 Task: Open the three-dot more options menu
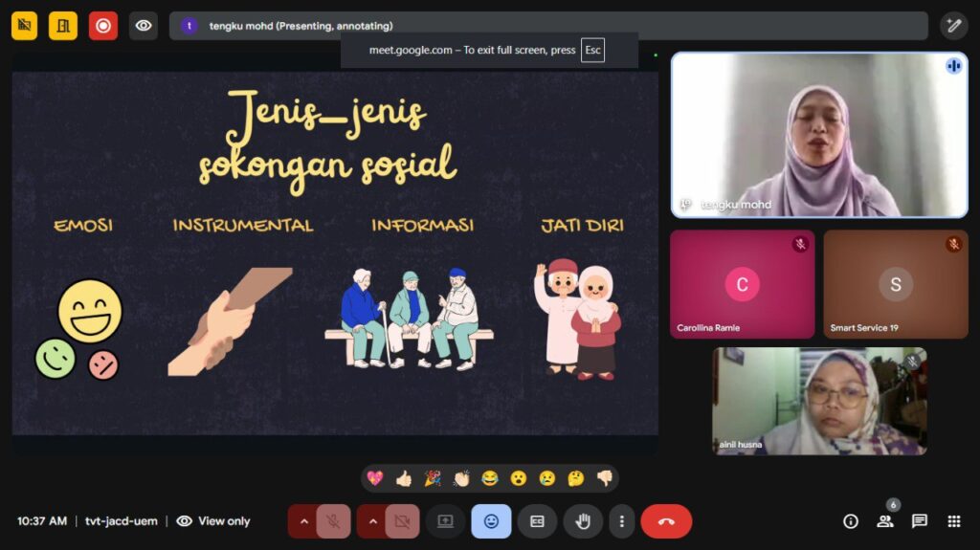coord(622,521)
